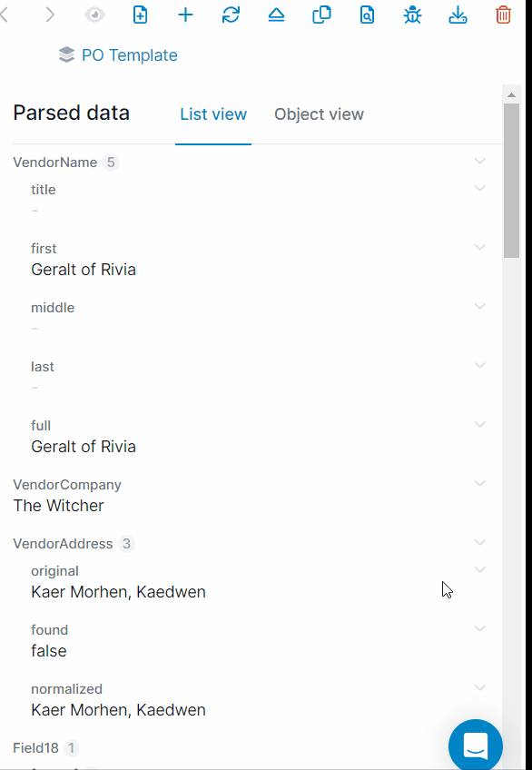The height and width of the screenshot is (770, 532).
Task: Click the refresh/reprocess icon in the toolbar
Action: pyautogui.click(x=231, y=15)
